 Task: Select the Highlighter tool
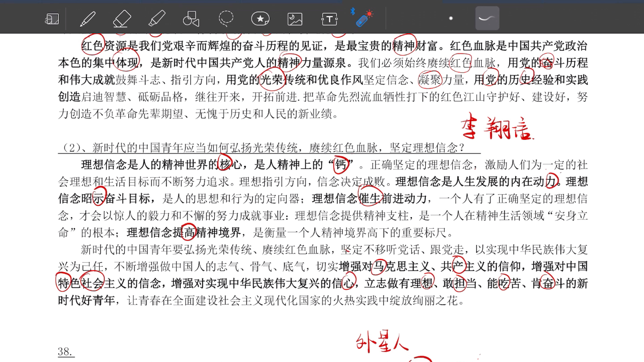157,19
